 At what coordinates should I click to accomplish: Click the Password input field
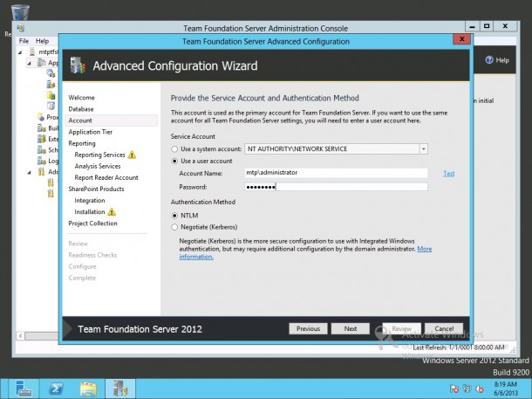336,187
